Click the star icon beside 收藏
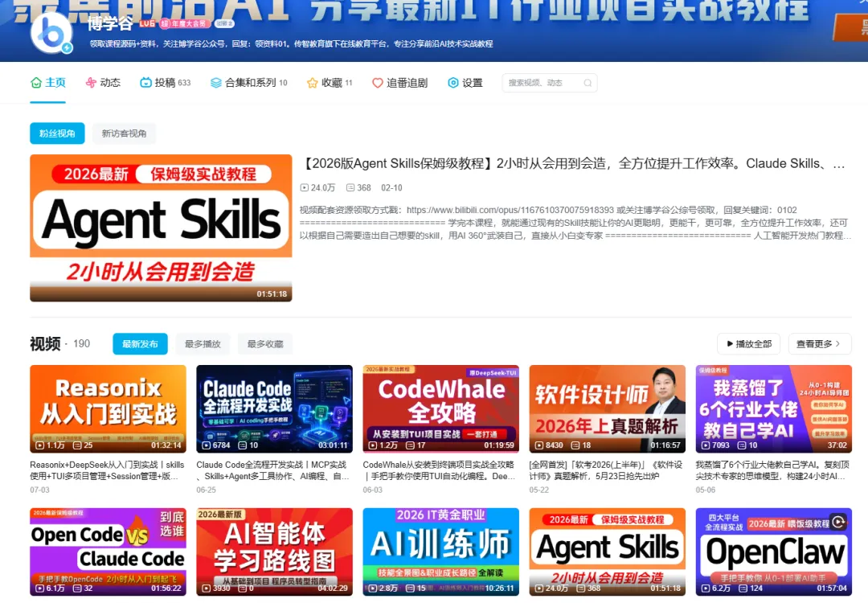The height and width of the screenshot is (603, 868). (312, 83)
